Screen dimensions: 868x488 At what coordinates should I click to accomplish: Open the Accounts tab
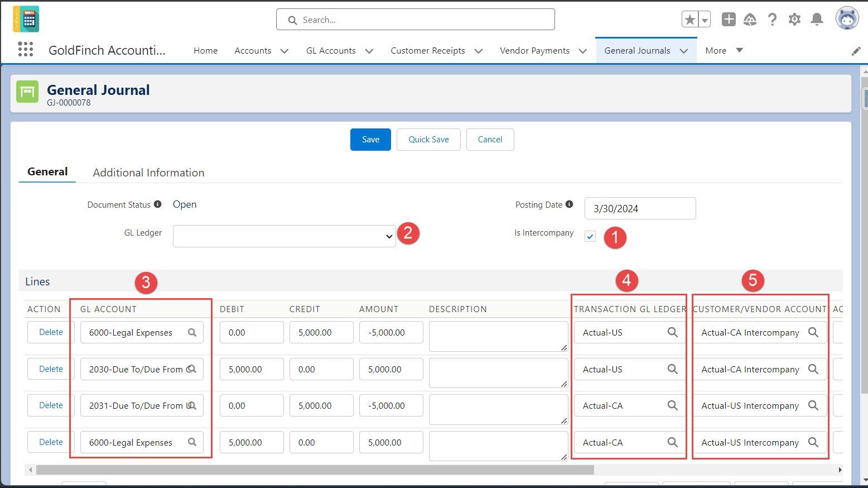pyautogui.click(x=253, y=50)
